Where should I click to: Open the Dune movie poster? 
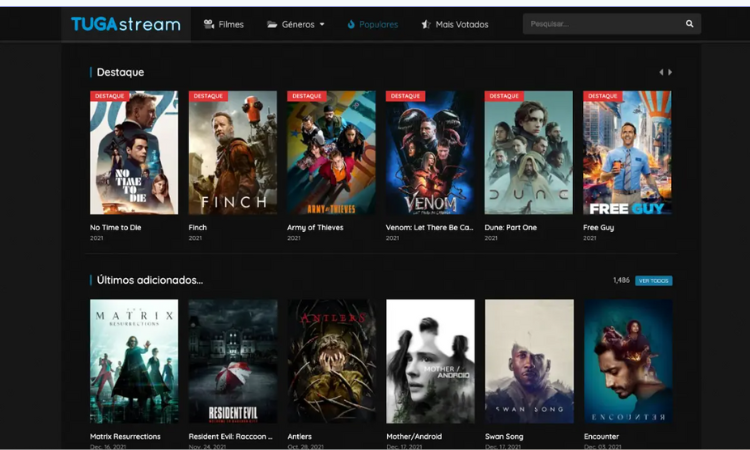tap(529, 153)
